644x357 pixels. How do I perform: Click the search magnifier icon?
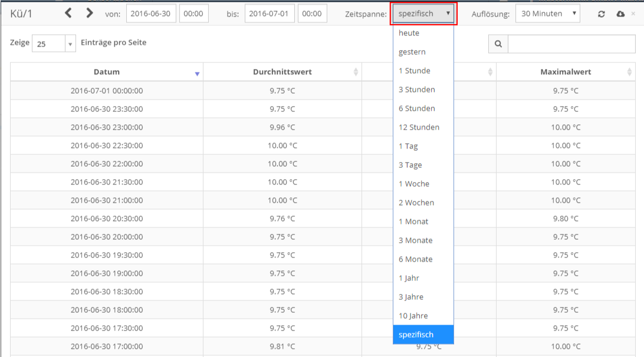(498, 44)
